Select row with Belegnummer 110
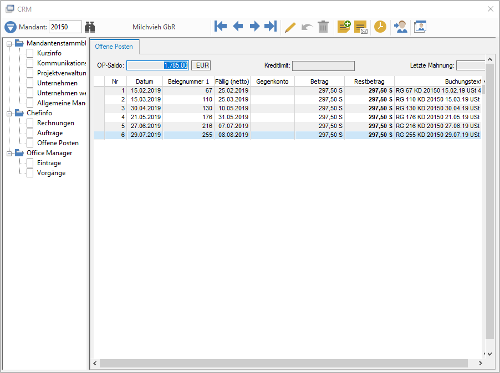The image size is (500, 373). coord(287,99)
